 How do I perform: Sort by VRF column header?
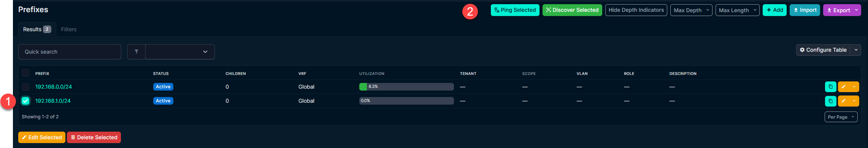pyautogui.click(x=302, y=73)
